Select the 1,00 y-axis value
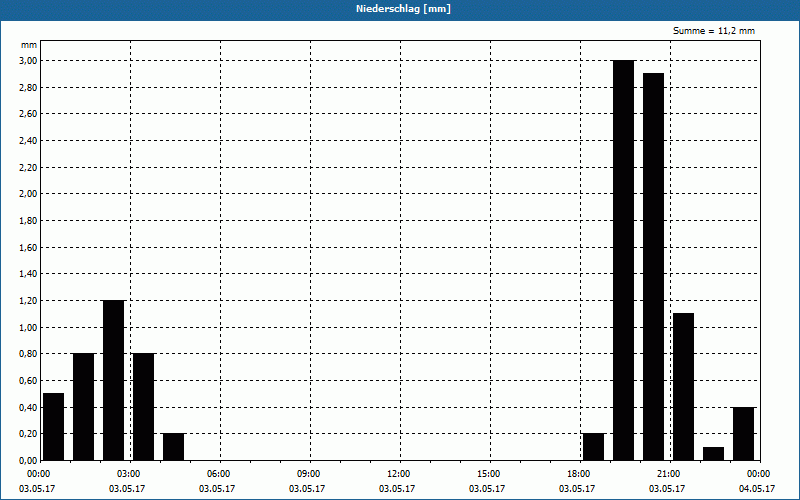 (28, 328)
